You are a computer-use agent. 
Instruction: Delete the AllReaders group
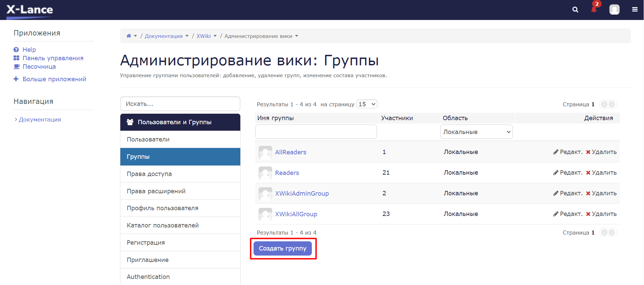coord(601,152)
